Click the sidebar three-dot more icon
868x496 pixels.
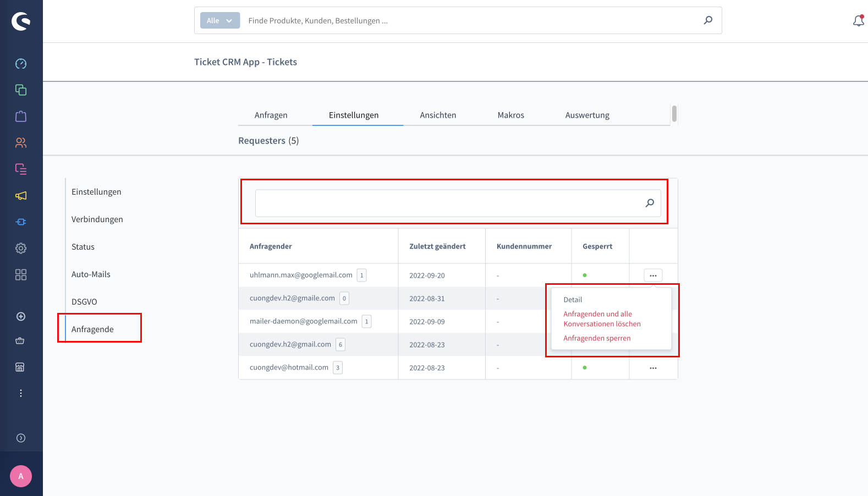point(21,393)
